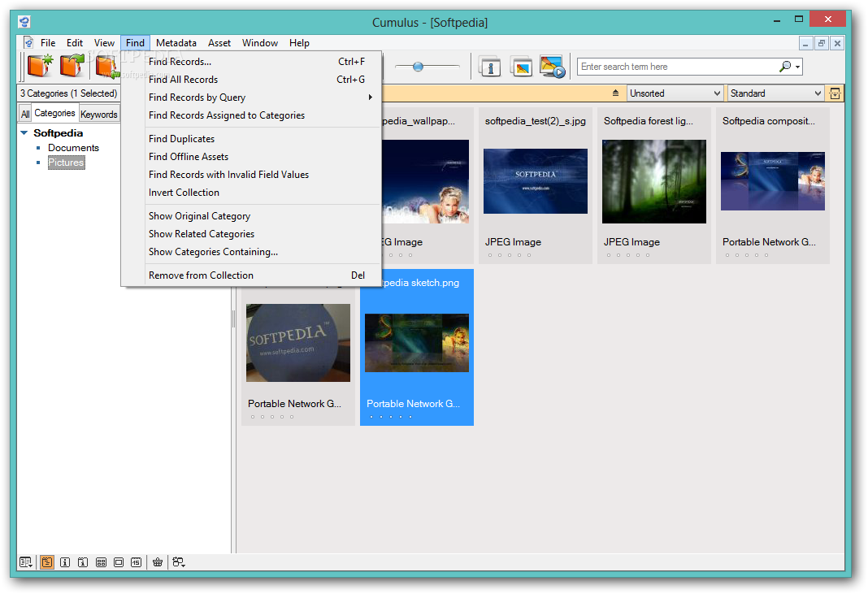Click the second orange catalog toolbar icon
The width and height of the screenshot is (868, 594).
pos(72,66)
